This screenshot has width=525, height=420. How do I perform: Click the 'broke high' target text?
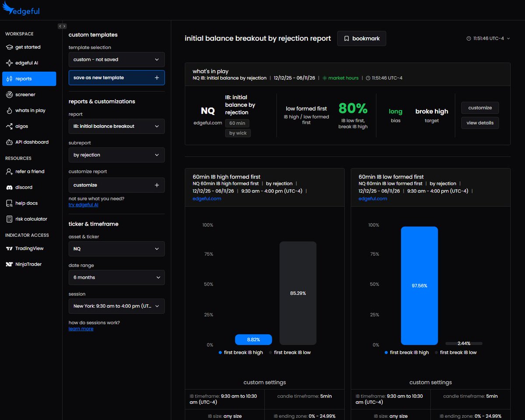432,112
